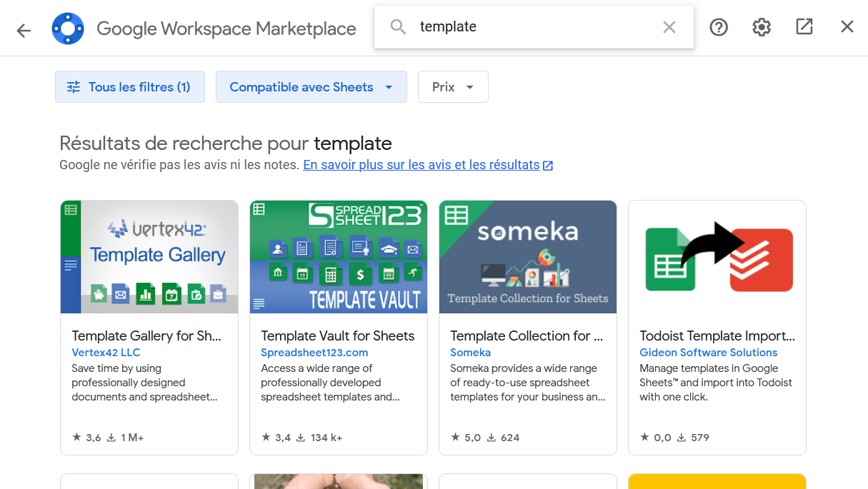Expand the Compatible avec Sheets dropdown
The height and width of the screenshot is (489, 868).
(x=311, y=87)
